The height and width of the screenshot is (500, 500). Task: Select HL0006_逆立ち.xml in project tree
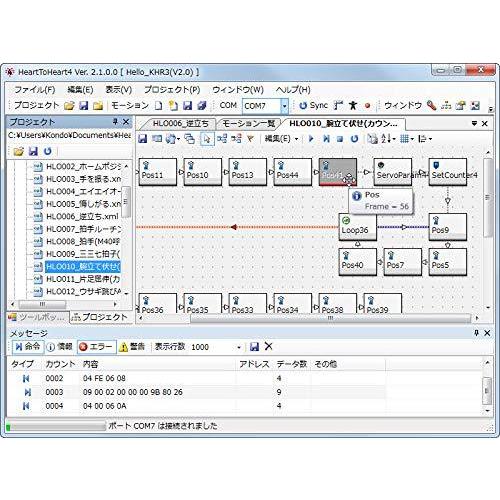82,216
